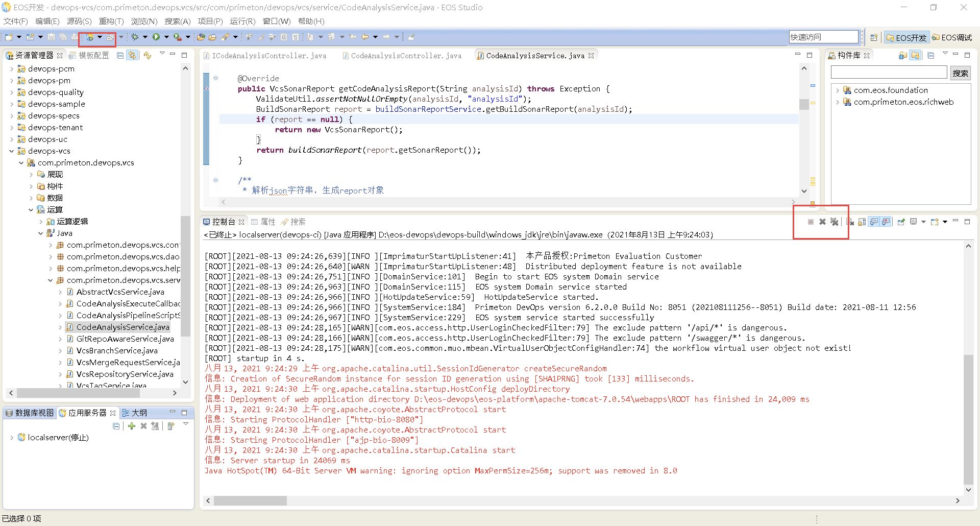The height and width of the screenshot is (526, 980).
Task: Open a new console via the console toolbar icon
Action: (934, 222)
